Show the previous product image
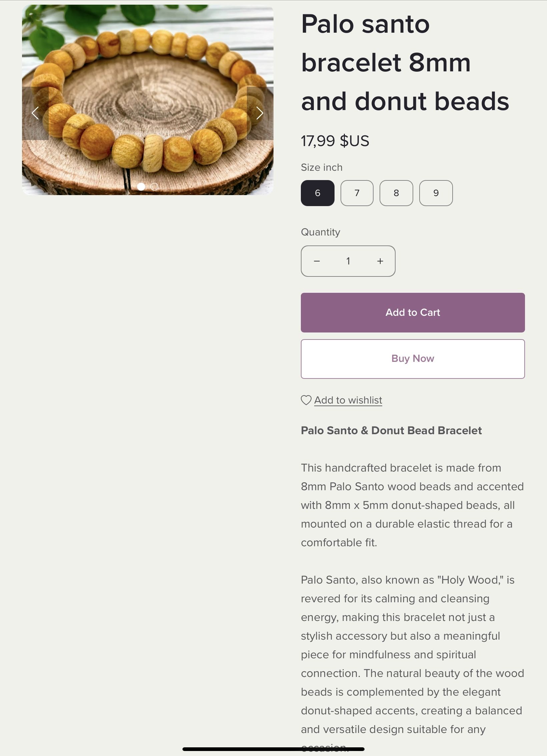Viewport: 547px width, 756px height. point(35,113)
